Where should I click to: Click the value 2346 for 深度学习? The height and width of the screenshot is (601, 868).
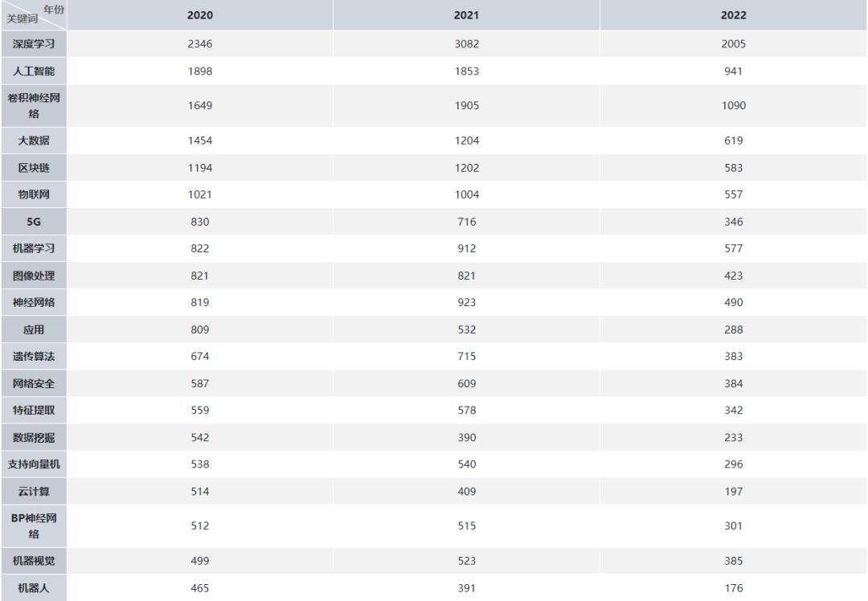200,43
